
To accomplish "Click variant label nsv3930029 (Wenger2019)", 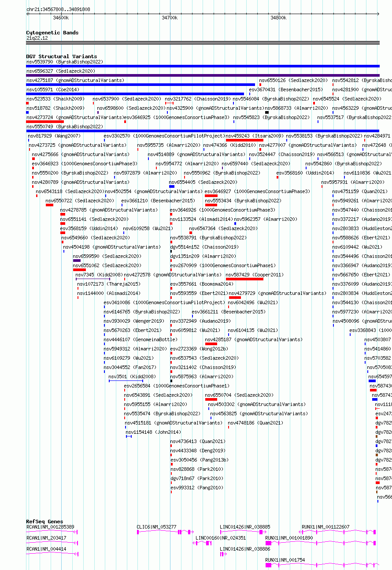I will [134, 321].
